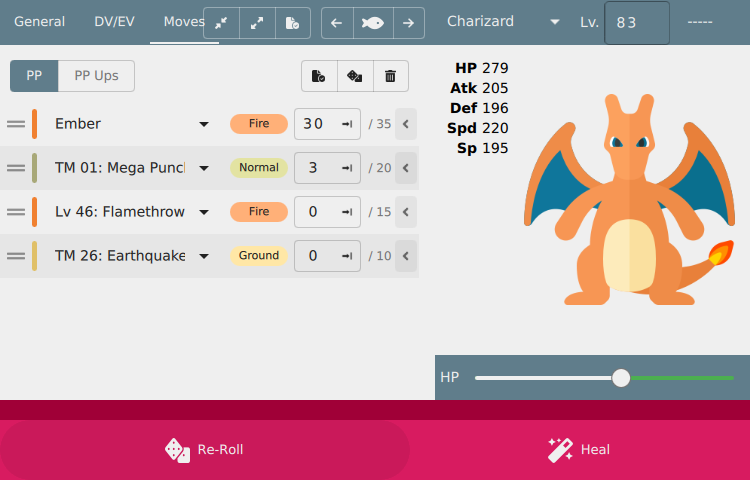Click the Fire type badge on the Ember row

pos(259,124)
